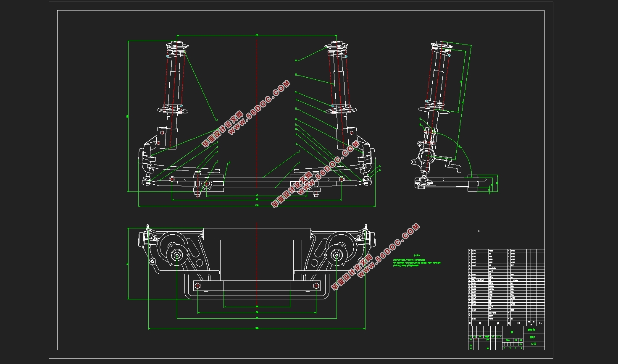Select the right coil spring lower seat
Image resolution: width=618 pixels, height=364 pixels.
pos(342,110)
